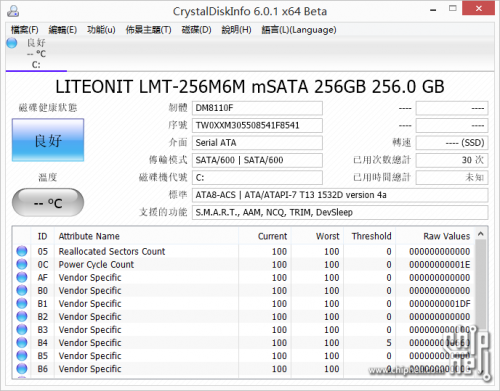
Task: Click the -- °C temperature button
Action: pyautogui.click(x=48, y=202)
